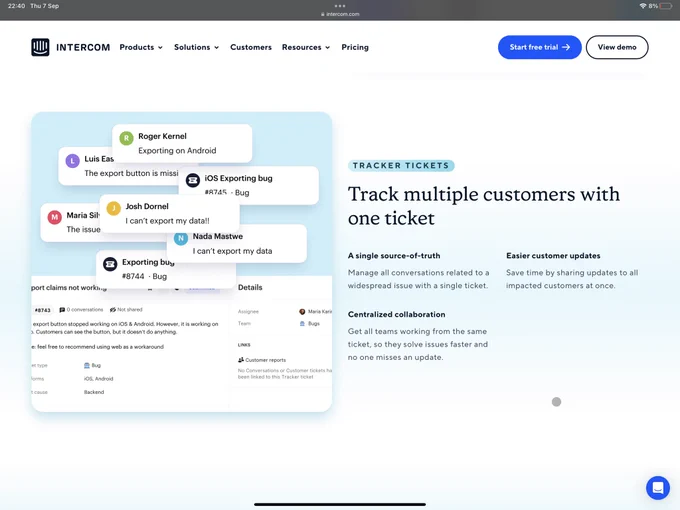Click the Wi-Fi status icon
The width and height of the screenshot is (680, 510).
click(643, 6)
